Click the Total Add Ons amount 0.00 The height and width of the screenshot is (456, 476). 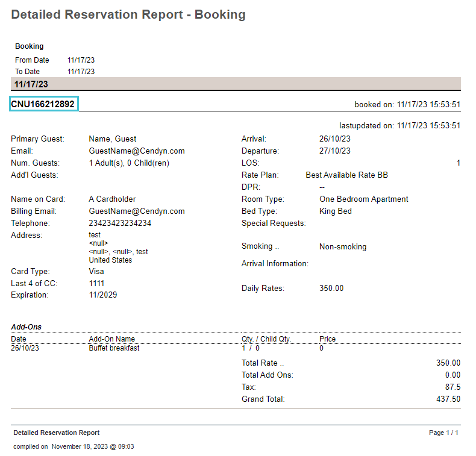pos(453,375)
